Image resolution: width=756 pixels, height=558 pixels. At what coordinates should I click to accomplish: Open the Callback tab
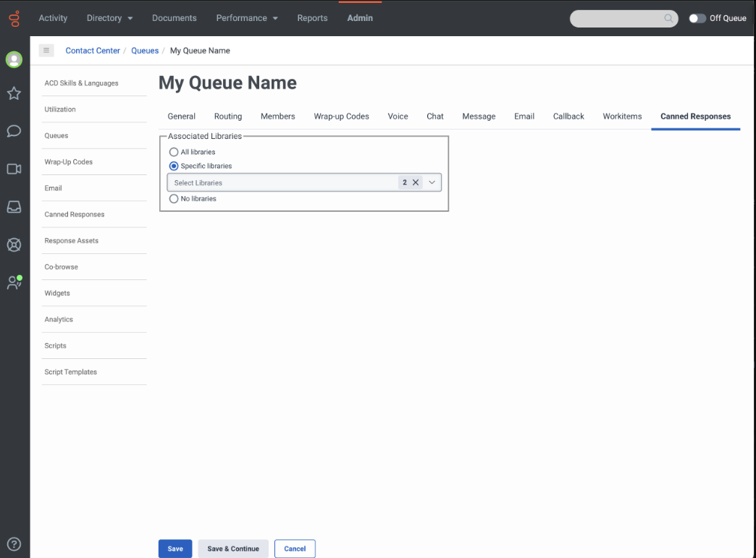568,116
